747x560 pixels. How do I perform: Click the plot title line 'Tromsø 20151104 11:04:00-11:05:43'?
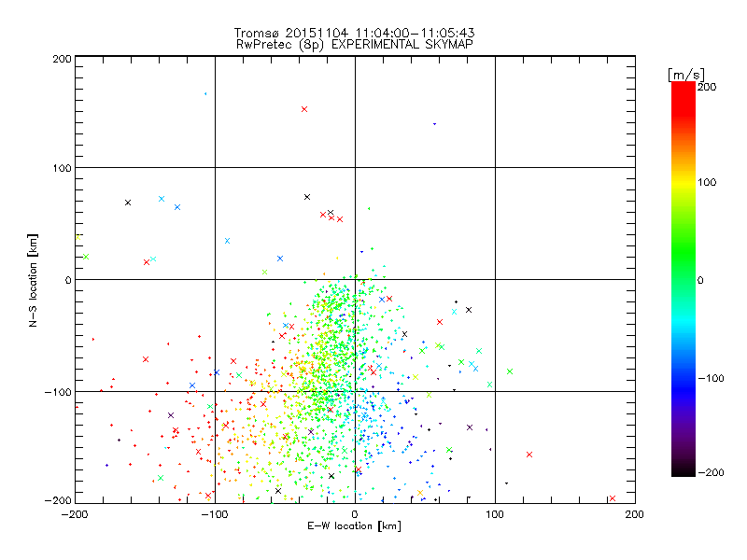354,33
